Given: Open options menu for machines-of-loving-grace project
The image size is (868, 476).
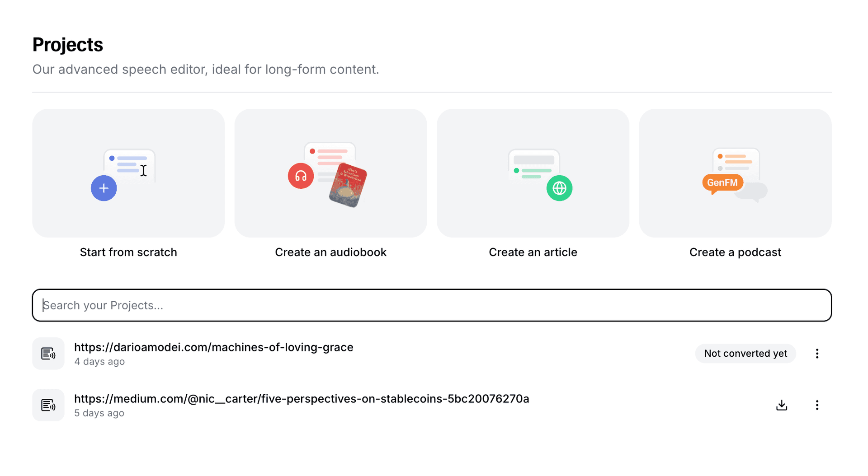Looking at the screenshot, I should pos(817,354).
